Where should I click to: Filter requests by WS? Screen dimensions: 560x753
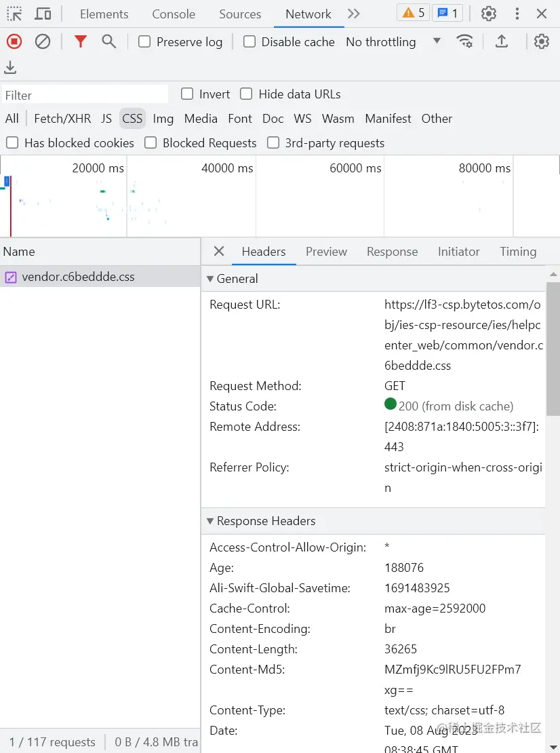tap(303, 119)
